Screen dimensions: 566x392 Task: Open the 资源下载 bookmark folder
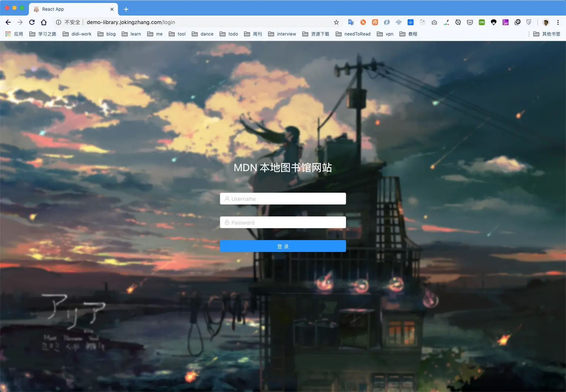(316, 34)
